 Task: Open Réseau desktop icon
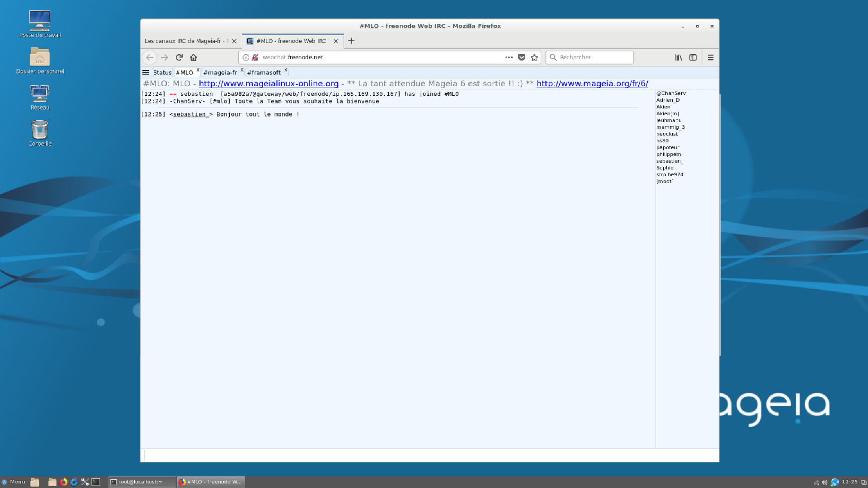(x=40, y=97)
